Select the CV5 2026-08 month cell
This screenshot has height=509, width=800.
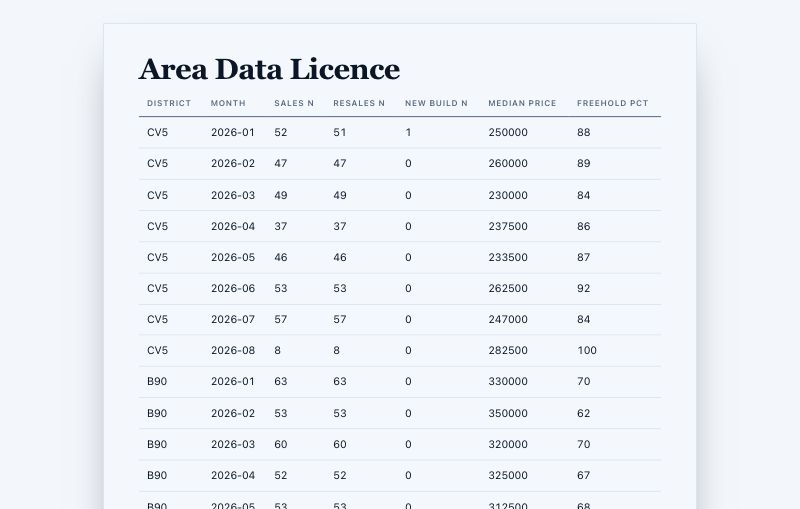coord(233,351)
